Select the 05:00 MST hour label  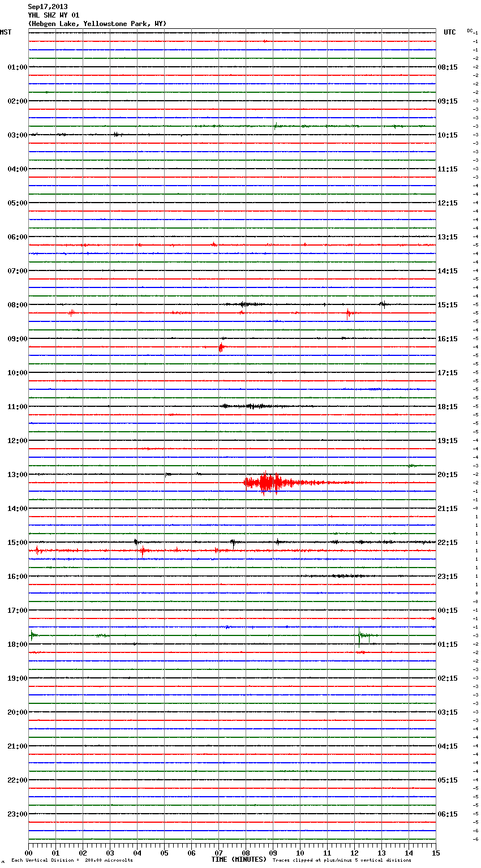tap(18, 203)
